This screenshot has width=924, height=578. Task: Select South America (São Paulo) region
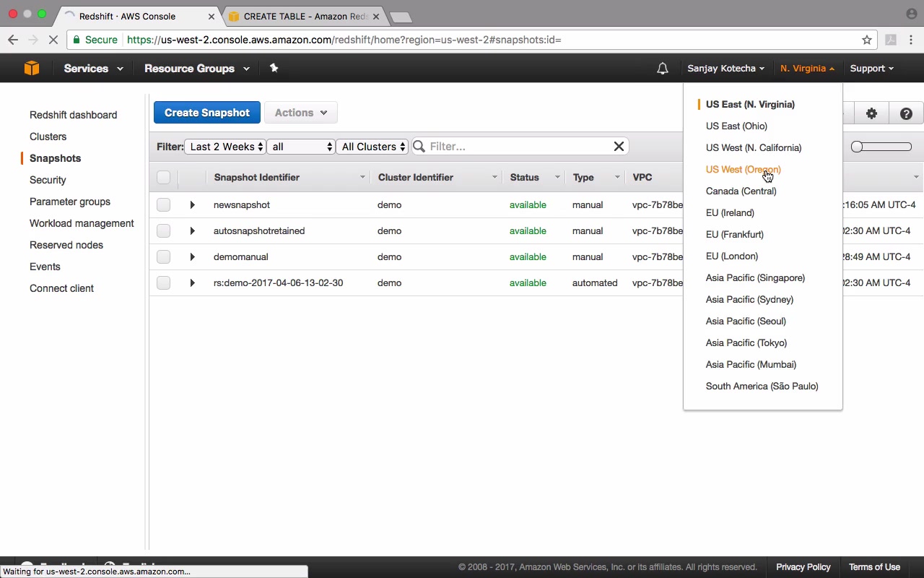pos(762,386)
